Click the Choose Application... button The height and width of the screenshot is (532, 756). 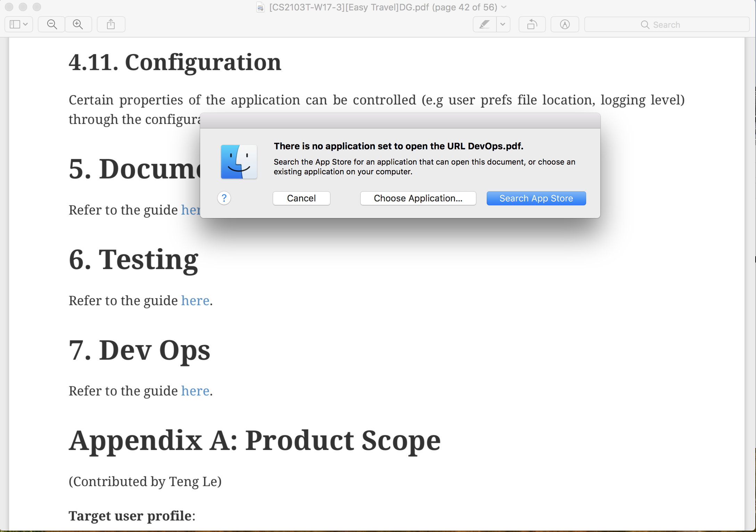(x=418, y=198)
